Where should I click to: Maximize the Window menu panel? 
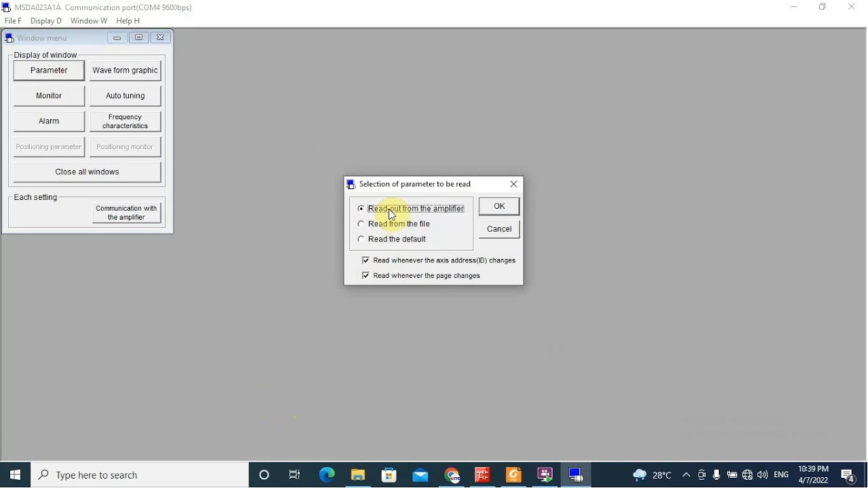(138, 38)
